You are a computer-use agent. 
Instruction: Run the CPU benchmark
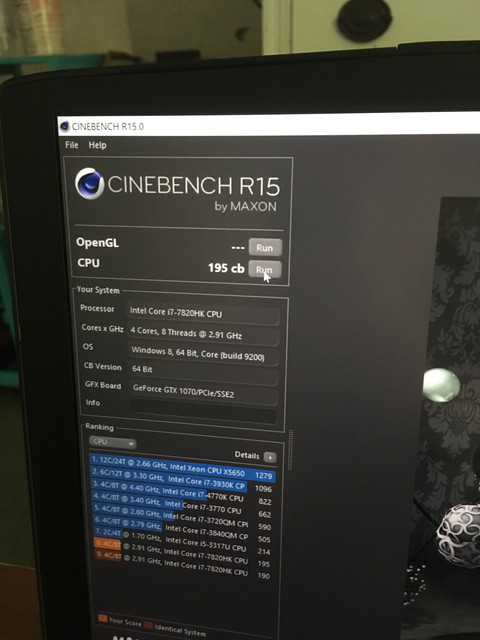point(264,269)
